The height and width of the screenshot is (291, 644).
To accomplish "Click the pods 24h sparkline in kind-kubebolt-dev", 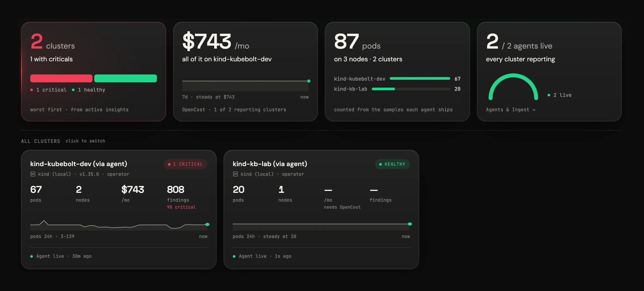I will click(120, 225).
